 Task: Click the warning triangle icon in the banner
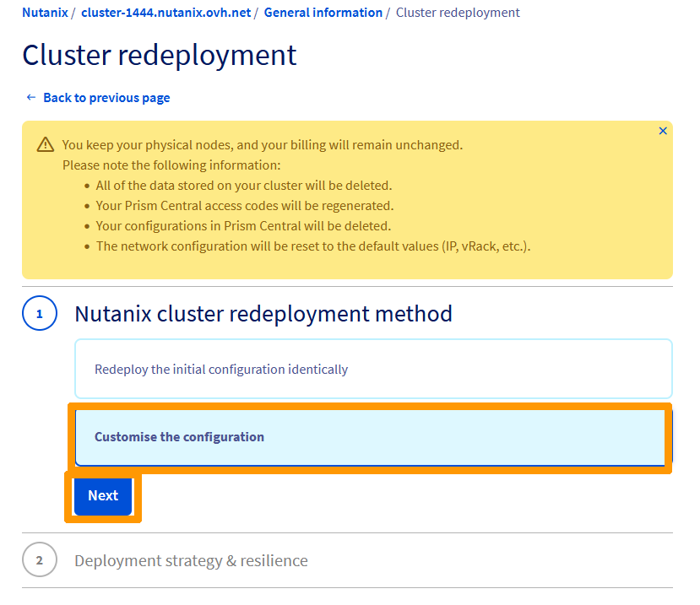click(45, 145)
